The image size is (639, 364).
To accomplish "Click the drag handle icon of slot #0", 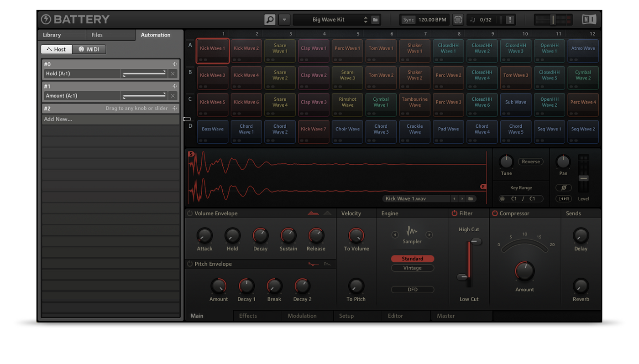I will pyautogui.click(x=174, y=64).
